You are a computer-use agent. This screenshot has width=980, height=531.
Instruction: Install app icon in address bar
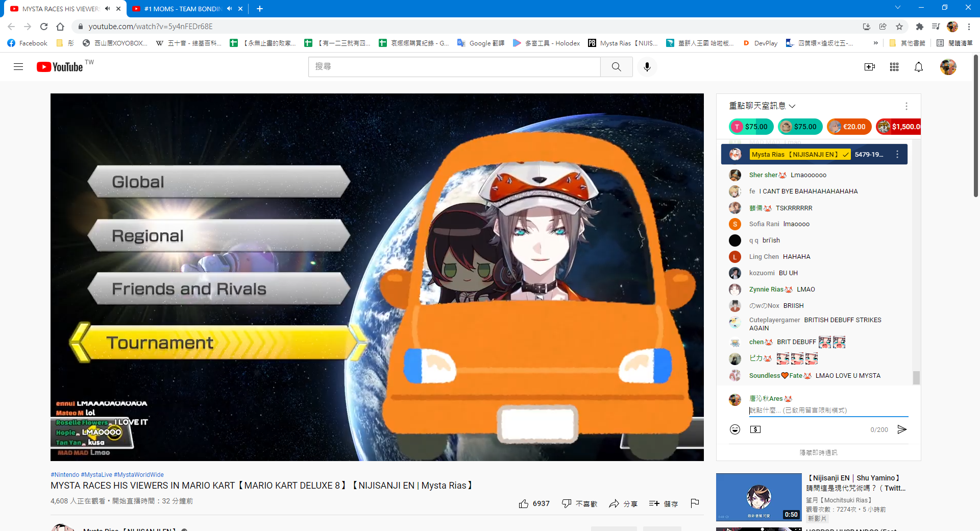click(x=867, y=27)
